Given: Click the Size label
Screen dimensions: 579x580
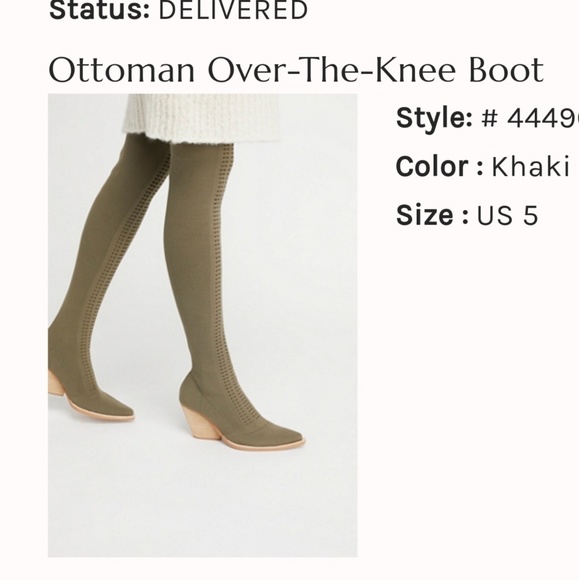Looking at the screenshot, I should coord(432,215).
